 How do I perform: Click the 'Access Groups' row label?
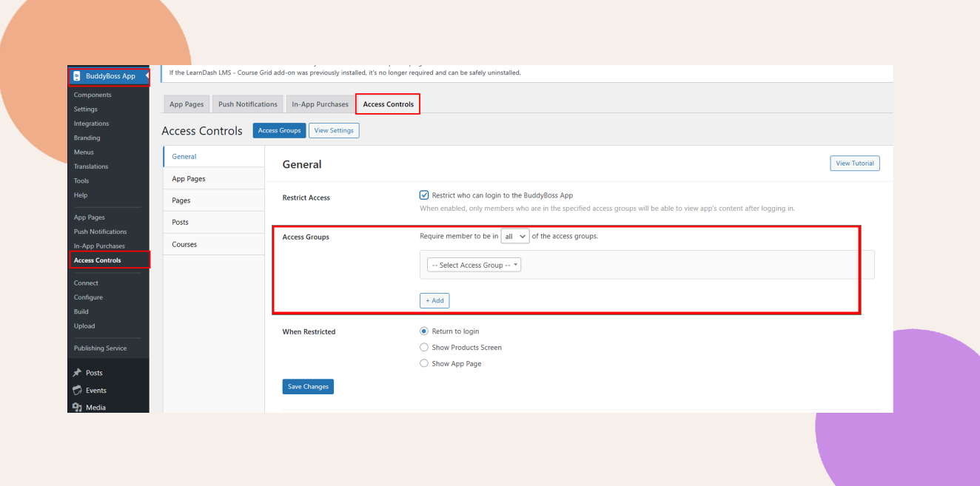tap(306, 237)
